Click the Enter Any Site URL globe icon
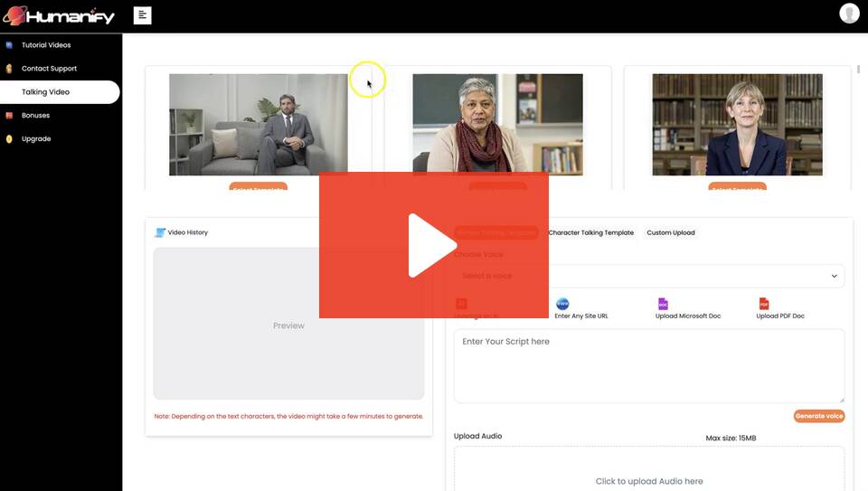The image size is (868, 491). pos(562,303)
